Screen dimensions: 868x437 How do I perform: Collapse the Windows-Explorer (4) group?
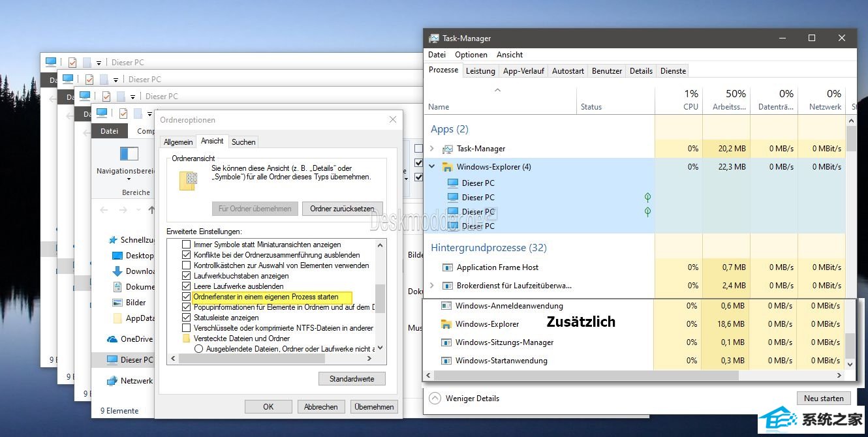432,167
